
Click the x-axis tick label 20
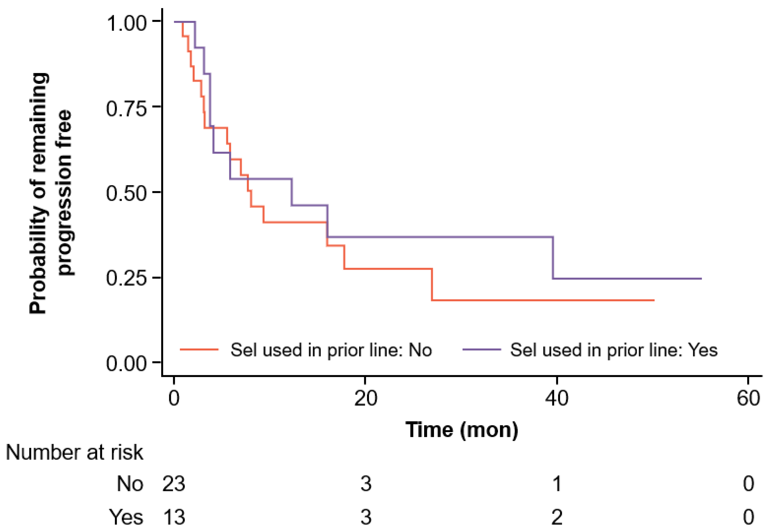[x=366, y=398]
